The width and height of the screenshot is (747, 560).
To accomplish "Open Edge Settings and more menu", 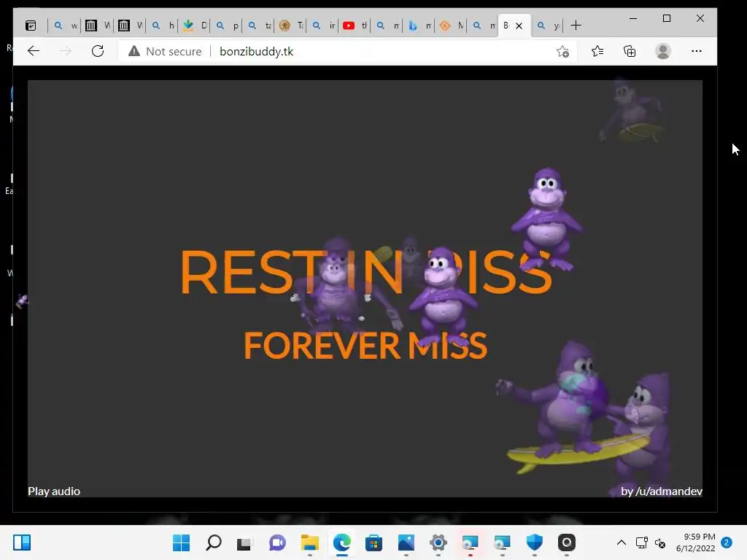I will 697,51.
